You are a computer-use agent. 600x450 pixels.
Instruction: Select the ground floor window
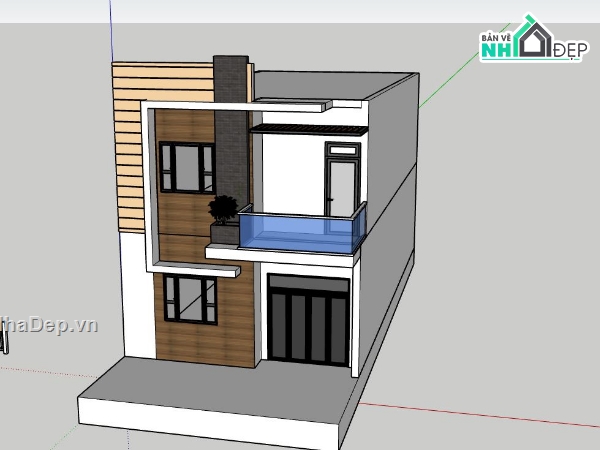point(191,300)
